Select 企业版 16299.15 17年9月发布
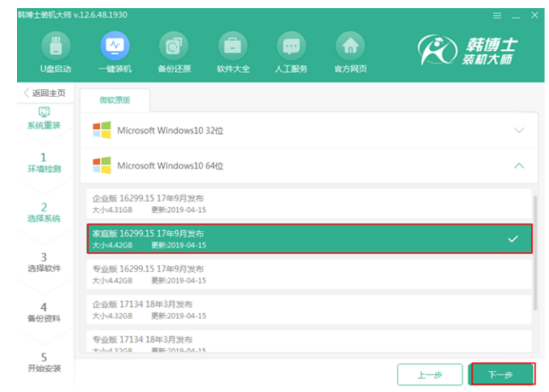Viewport: 549px width, 392px height. click(x=309, y=204)
